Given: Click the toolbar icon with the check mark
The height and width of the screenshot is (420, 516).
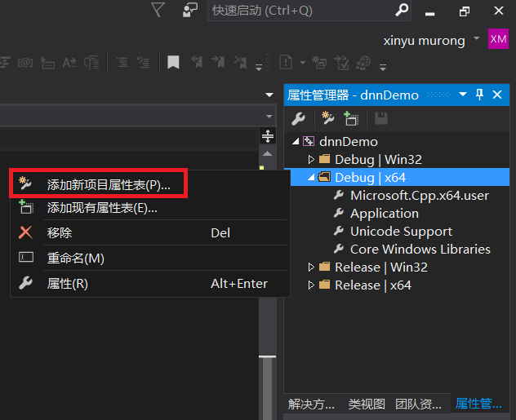Looking at the screenshot, I should [x=341, y=62].
